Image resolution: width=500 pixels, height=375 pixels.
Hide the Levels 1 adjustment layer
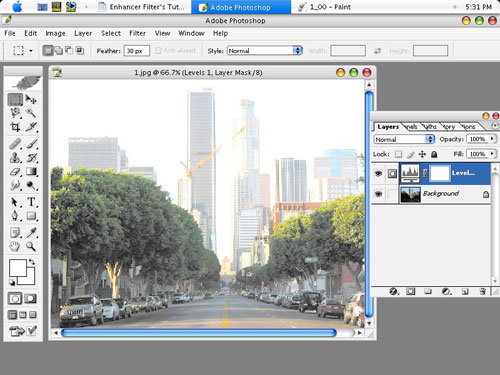[378, 173]
